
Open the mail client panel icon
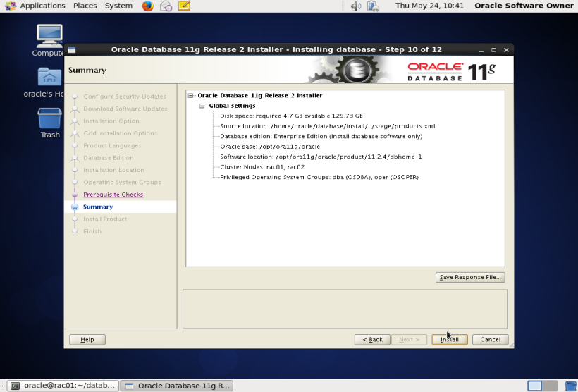(166, 6)
